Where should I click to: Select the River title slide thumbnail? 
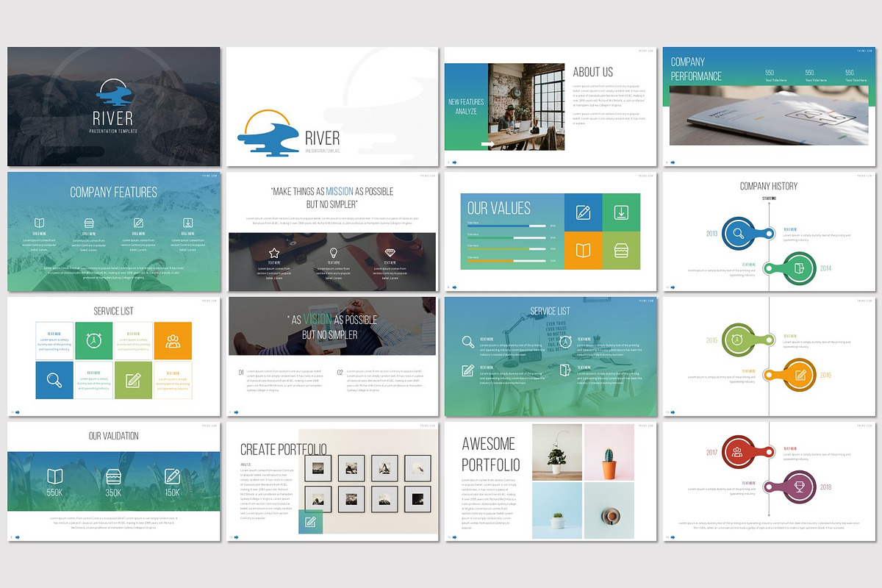[x=114, y=106]
